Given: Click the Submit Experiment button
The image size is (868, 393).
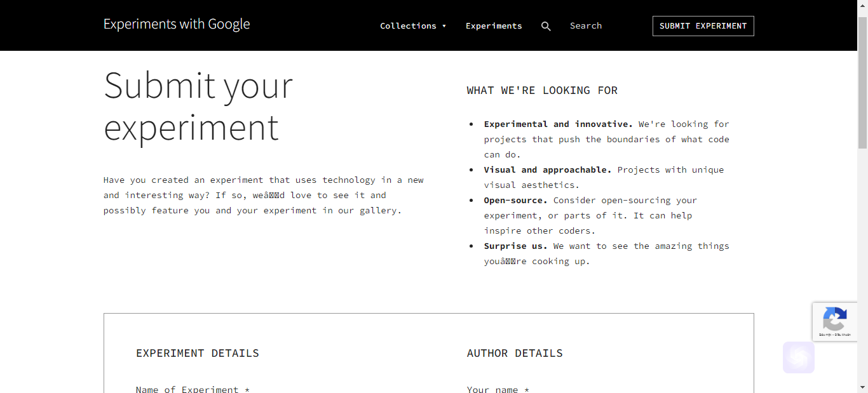Looking at the screenshot, I should click(703, 26).
